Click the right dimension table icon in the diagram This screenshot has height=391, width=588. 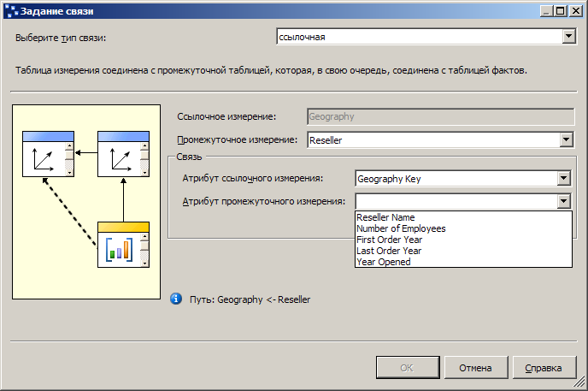point(123,154)
